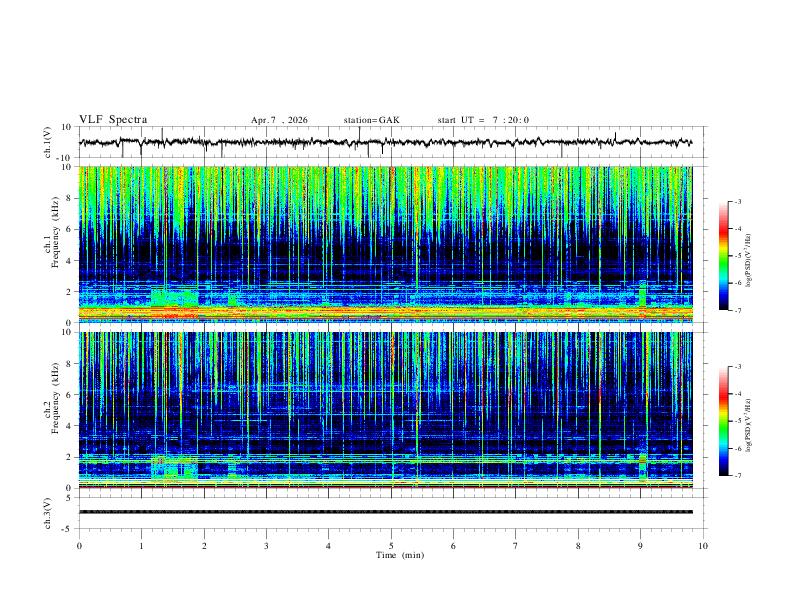
Task: Click the "4" tick on the time axis
Action: point(328,546)
